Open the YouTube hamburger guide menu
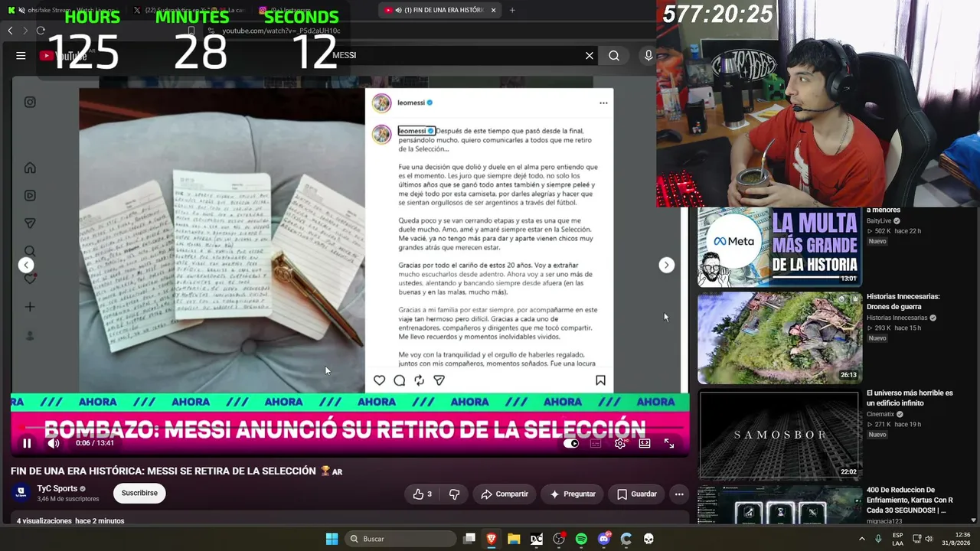The width and height of the screenshot is (980, 551). [21, 55]
